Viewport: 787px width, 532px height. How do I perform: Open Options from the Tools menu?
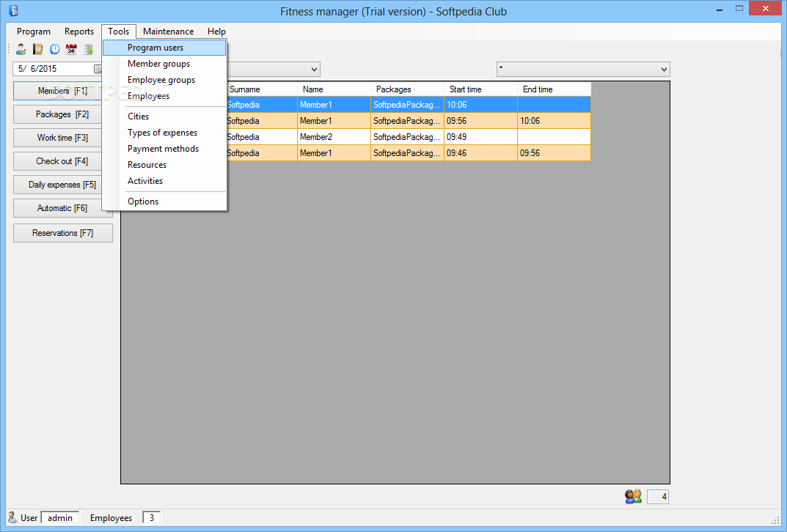click(164, 201)
